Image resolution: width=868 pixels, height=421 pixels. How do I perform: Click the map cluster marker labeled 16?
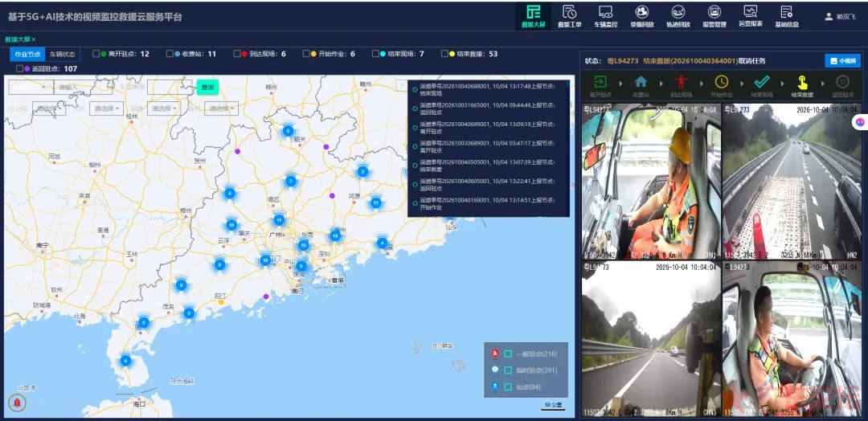[266, 260]
